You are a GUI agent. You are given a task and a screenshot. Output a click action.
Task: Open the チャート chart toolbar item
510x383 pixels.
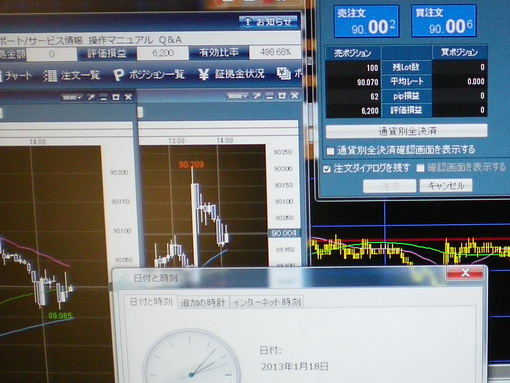(16, 76)
